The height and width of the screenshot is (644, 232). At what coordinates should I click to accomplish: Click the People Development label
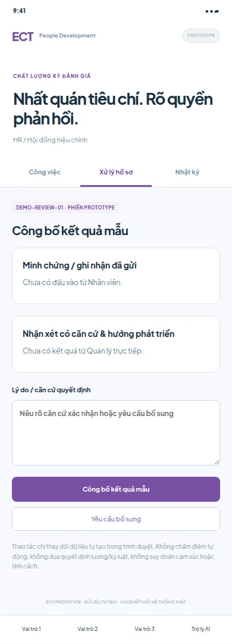point(67,36)
